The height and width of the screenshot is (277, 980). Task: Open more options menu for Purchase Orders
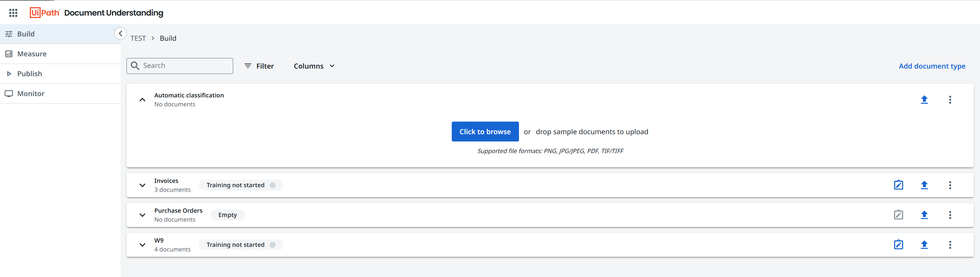point(950,215)
